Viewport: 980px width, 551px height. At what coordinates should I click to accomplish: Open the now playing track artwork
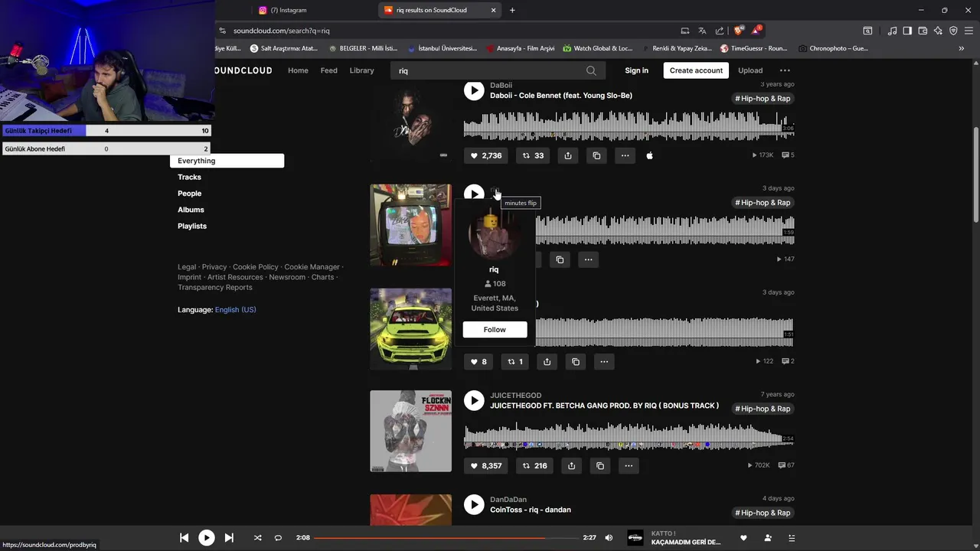635,538
